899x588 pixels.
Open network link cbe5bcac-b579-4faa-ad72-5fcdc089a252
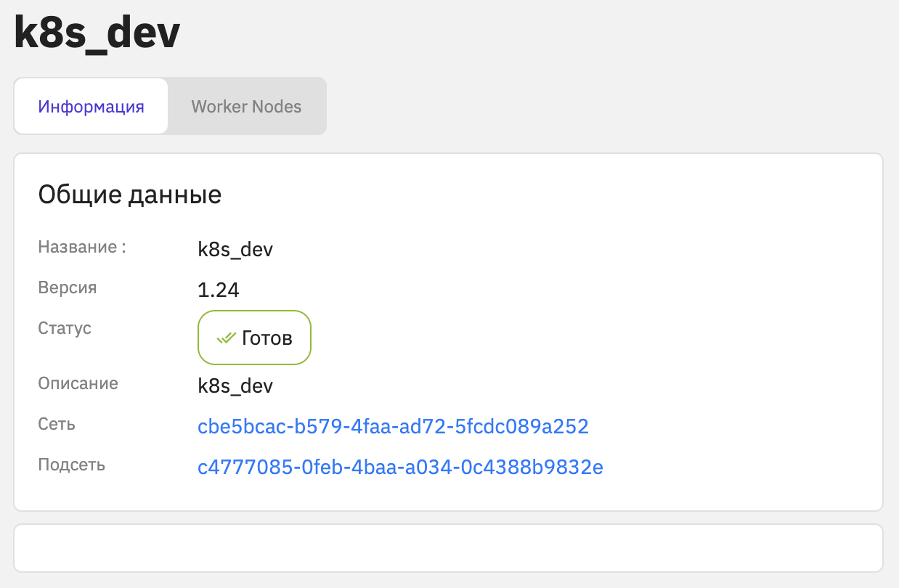pyautogui.click(x=393, y=426)
